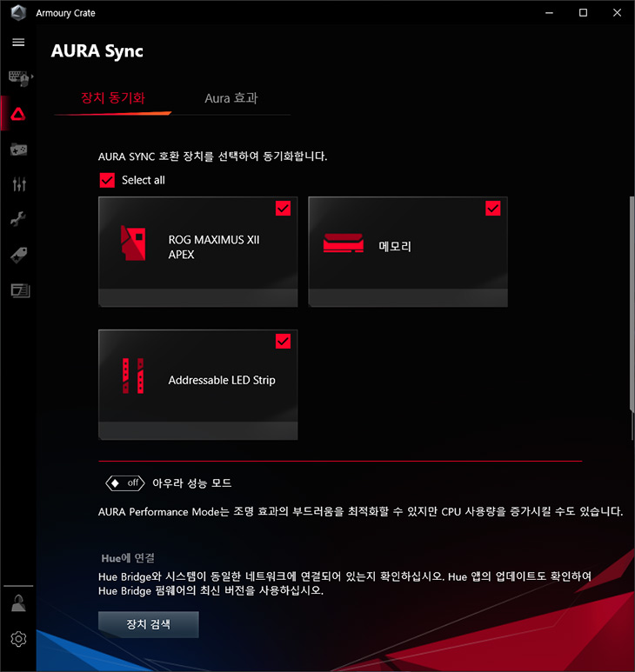Uncheck the Addressable LED Strip checkbox
This screenshot has height=672, width=635.
click(283, 341)
